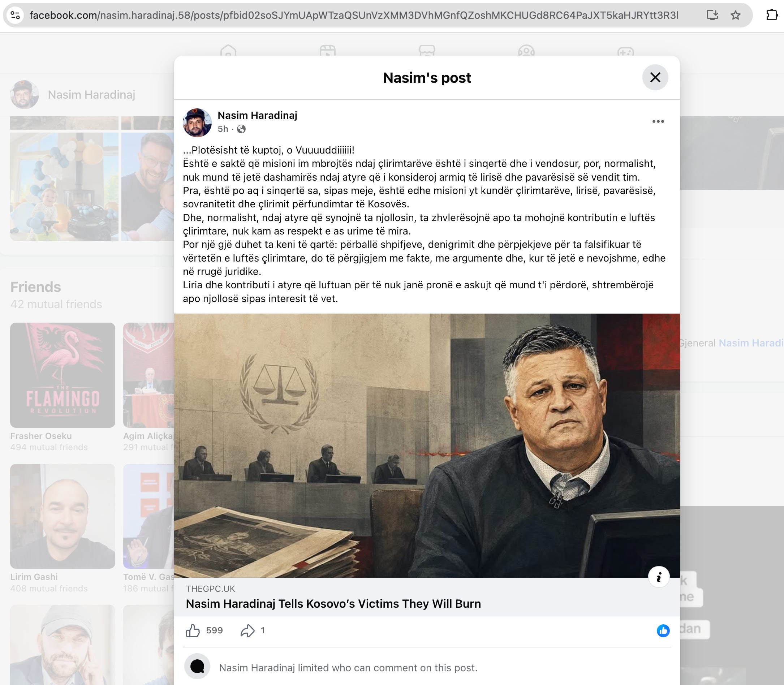784x685 pixels.
Task: Open the link info 'i' button
Action: pyautogui.click(x=659, y=577)
